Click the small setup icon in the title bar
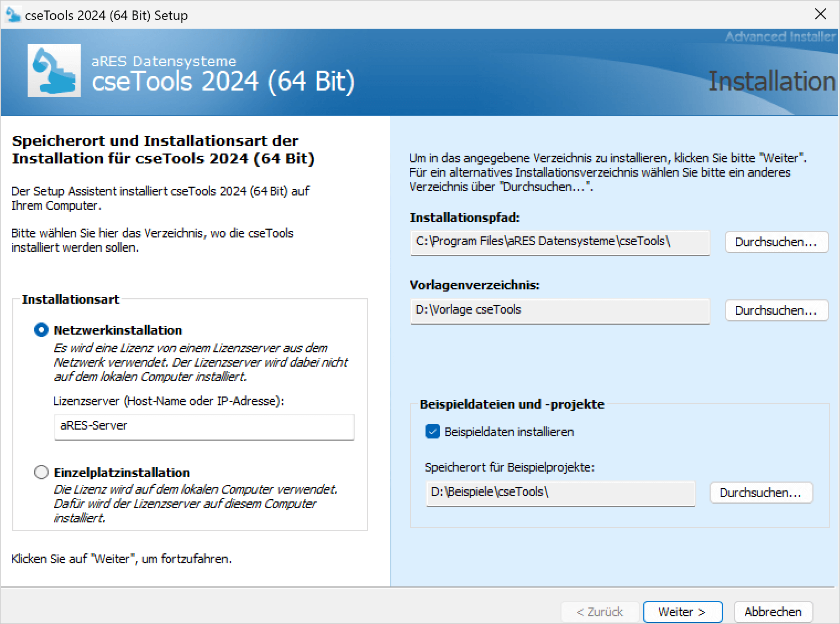This screenshot has width=840, height=624. coord(12,14)
